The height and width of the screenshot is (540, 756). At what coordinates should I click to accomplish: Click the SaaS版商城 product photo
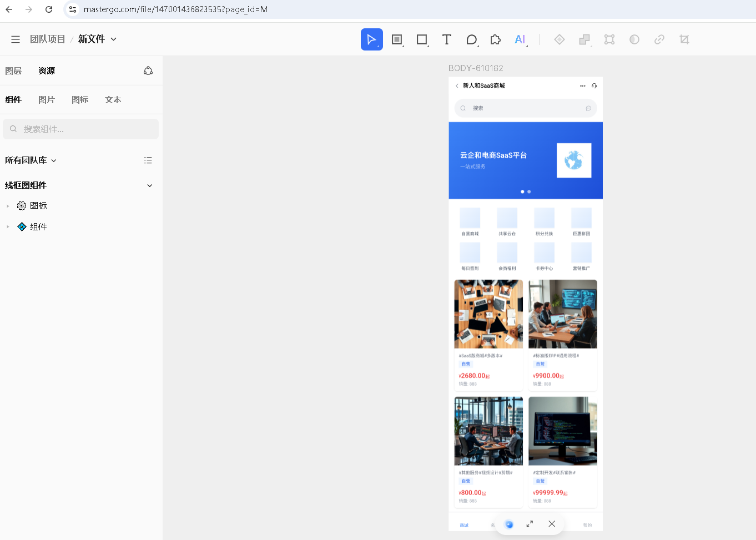[x=488, y=314]
